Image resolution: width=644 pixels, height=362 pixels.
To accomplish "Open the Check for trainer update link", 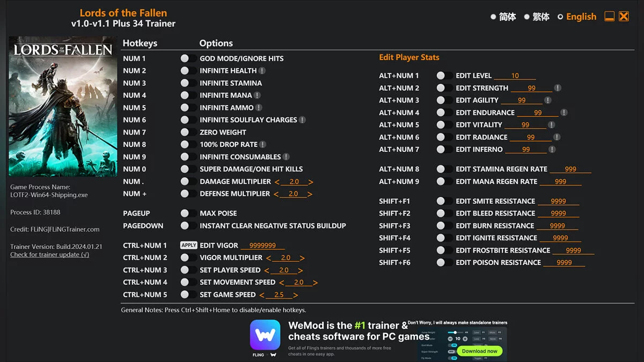I will (x=49, y=255).
